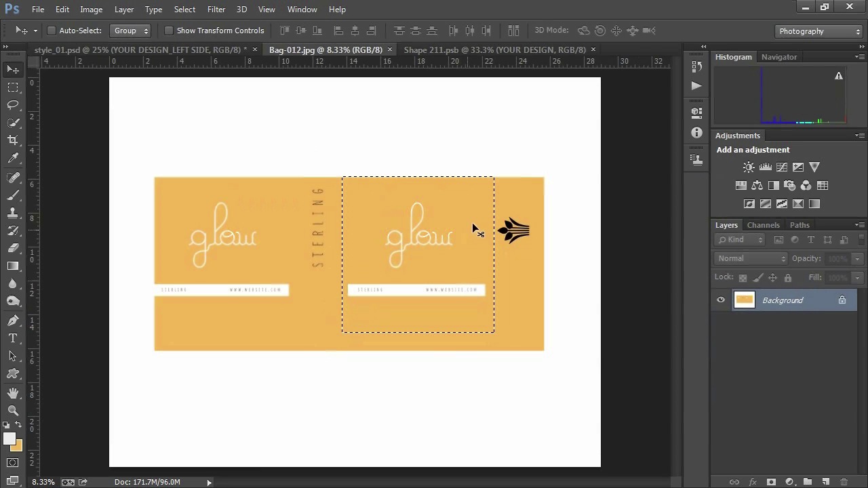Select the Eyedropper tool
Image resolution: width=868 pixels, height=488 pixels.
[x=13, y=158]
